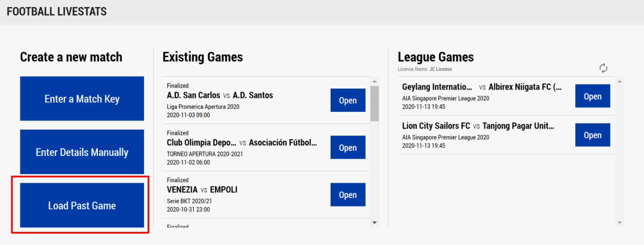Screen dimensions: 644x245
Task: Click the Lion City Sailors FC match title
Action: point(478,126)
